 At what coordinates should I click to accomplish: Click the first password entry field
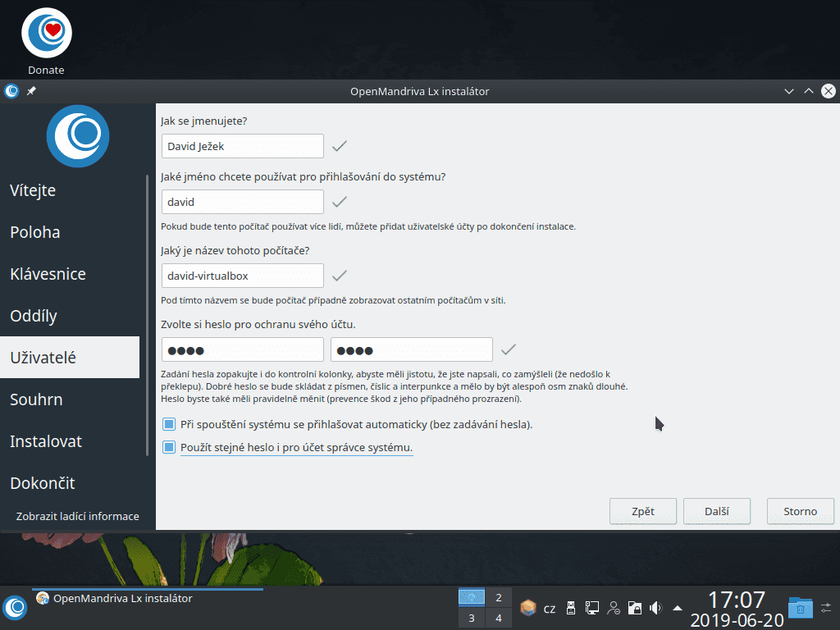click(242, 349)
